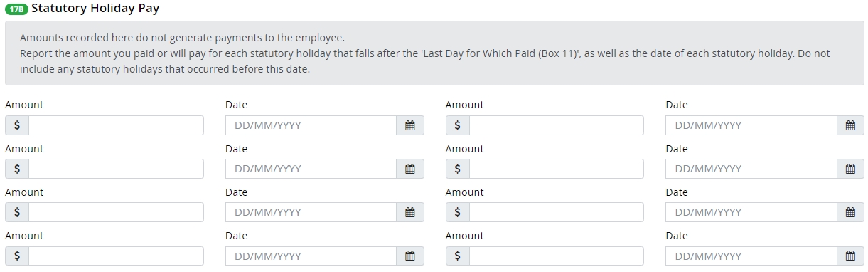
Task: Focus the first-row right Amount field
Action: (557, 125)
